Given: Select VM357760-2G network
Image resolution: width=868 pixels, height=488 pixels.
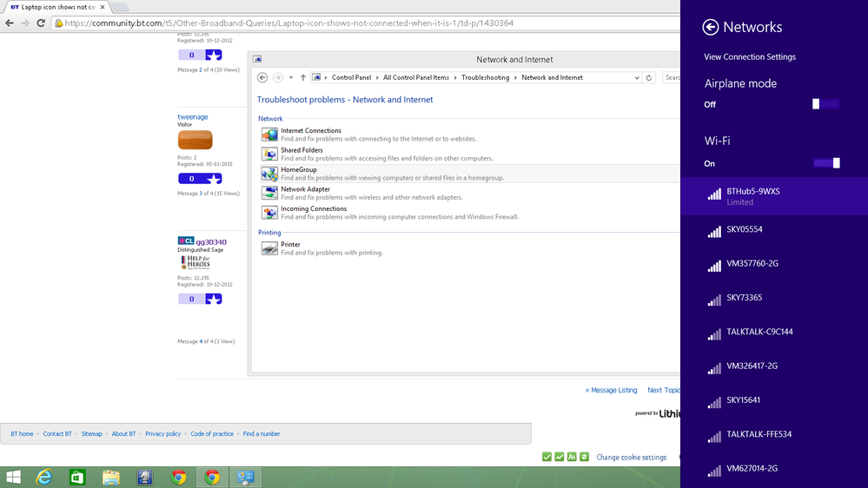Looking at the screenshot, I should [774, 264].
